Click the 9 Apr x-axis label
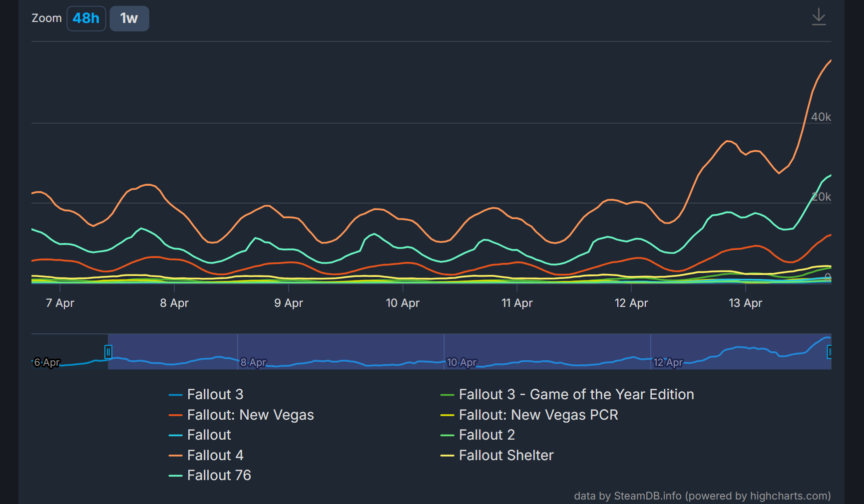The width and height of the screenshot is (864, 504). [289, 303]
